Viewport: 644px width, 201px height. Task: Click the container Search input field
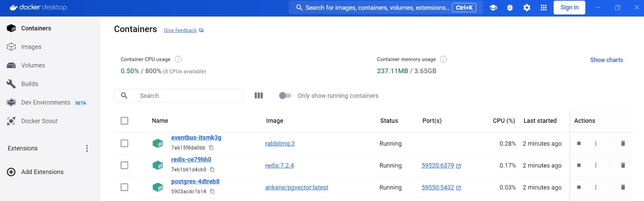[x=179, y=95]
